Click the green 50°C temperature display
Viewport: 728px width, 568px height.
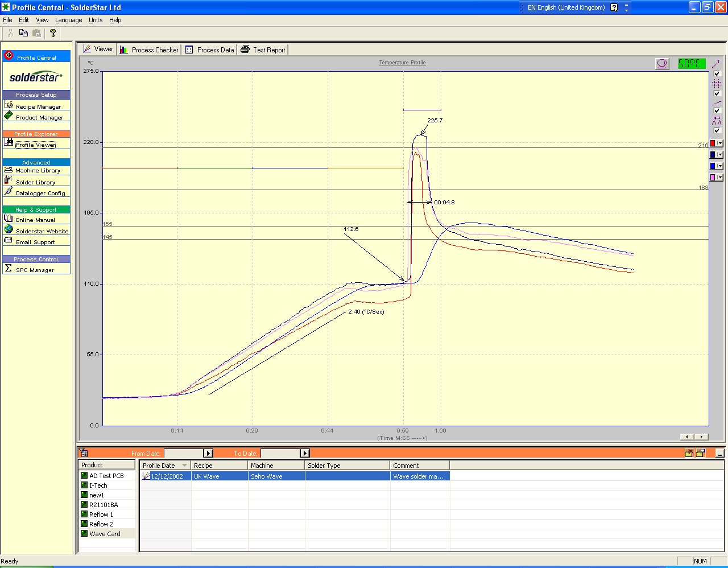691,64
